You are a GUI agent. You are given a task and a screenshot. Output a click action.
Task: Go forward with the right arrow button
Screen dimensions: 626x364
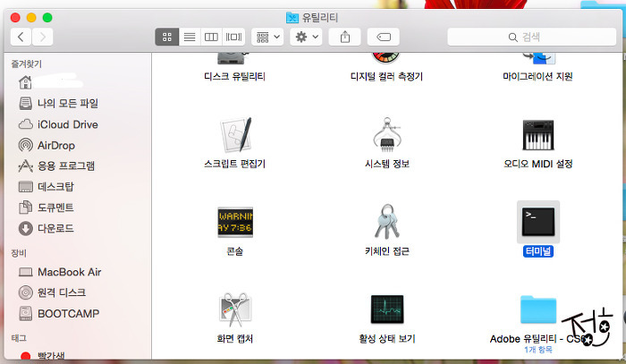pos(42,38)
